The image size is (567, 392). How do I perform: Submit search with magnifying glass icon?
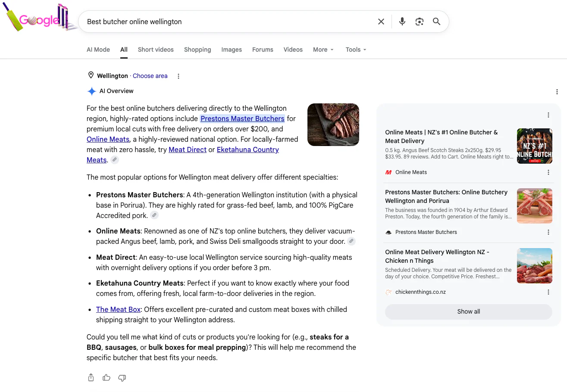pyautogui.click(x=437, y=22)
